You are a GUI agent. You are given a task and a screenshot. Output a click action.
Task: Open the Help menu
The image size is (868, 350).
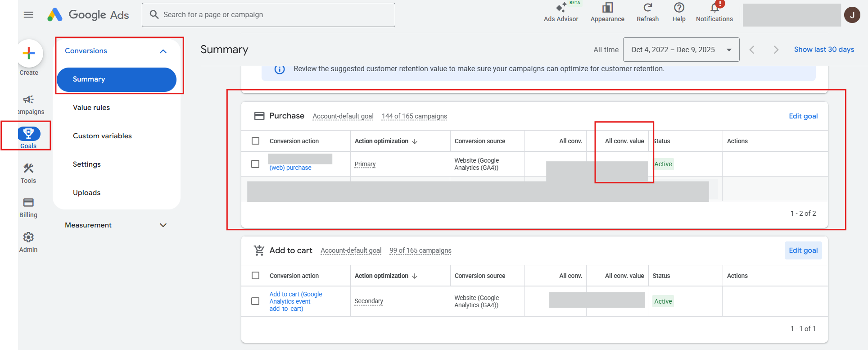tap(679, 12)
